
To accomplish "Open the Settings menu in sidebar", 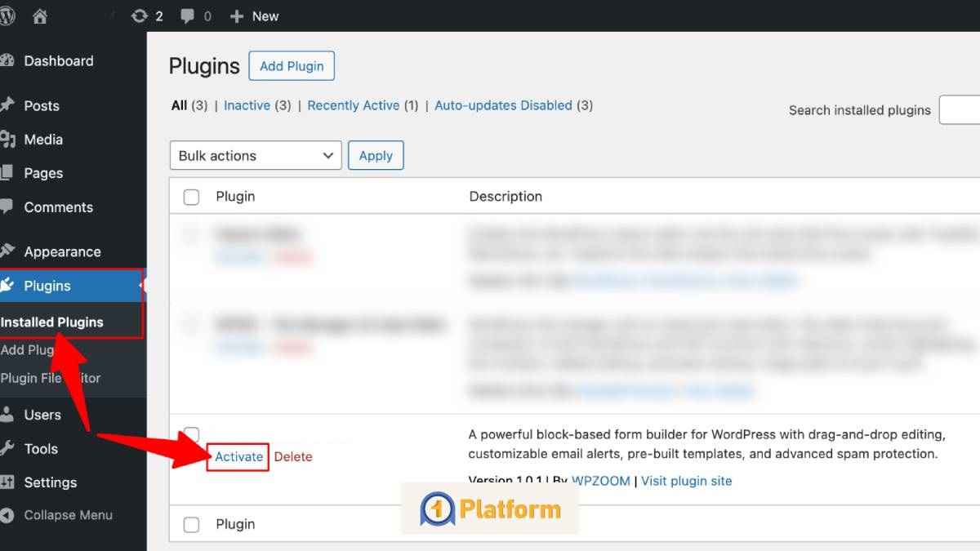I will (x=50, y=482).
